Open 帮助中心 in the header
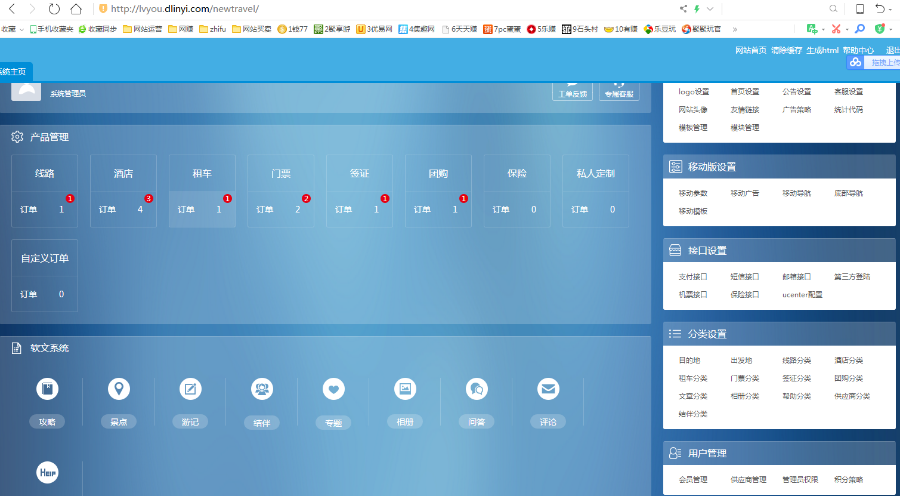 (858, 50)
